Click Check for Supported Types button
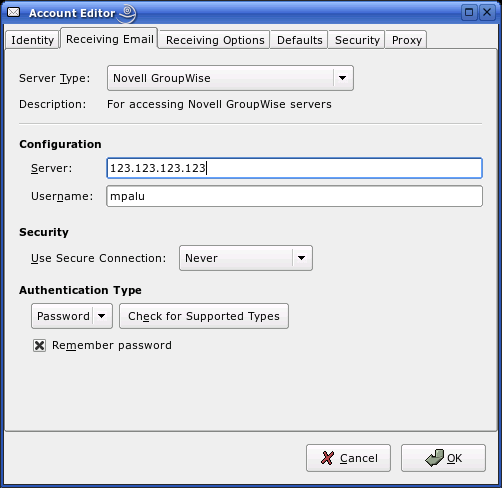 point(204,316)
